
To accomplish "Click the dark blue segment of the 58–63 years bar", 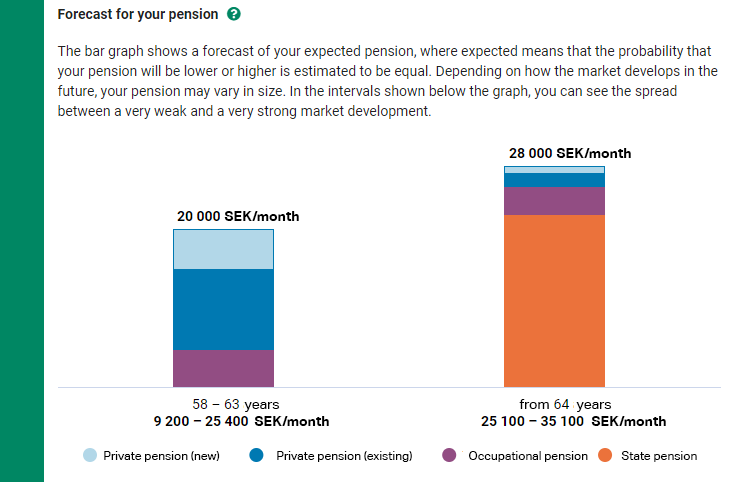I will (x=223, y=309).
